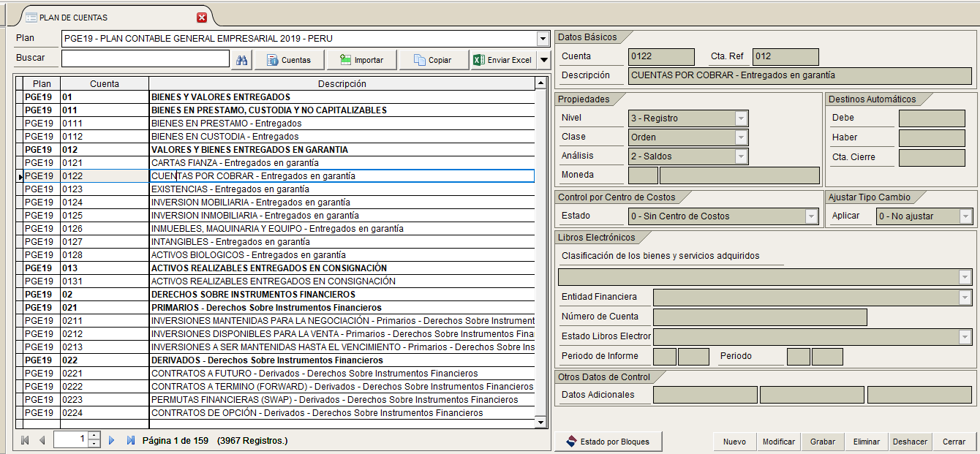Focus the Buscar search field

(146, 58)
